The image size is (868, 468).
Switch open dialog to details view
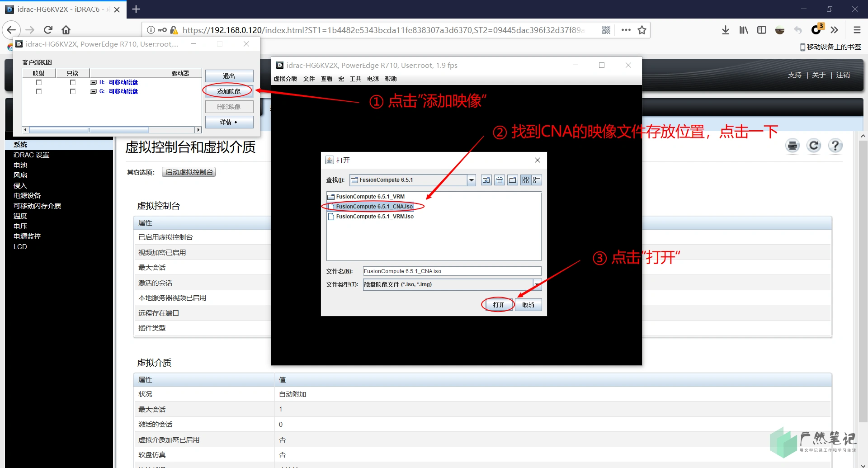coord(537,180)
